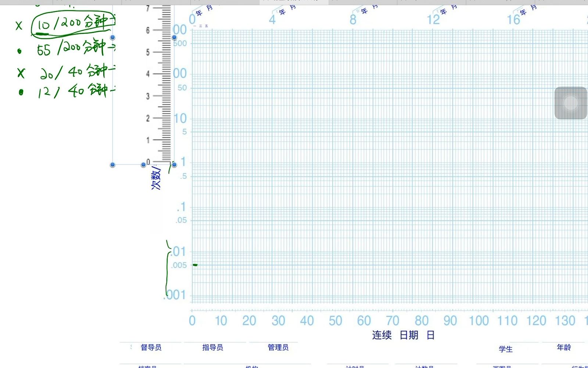The height and width of the screenshot is (368, 588).
Task: Click the .01 y-axis label
Action: point(178,252)
